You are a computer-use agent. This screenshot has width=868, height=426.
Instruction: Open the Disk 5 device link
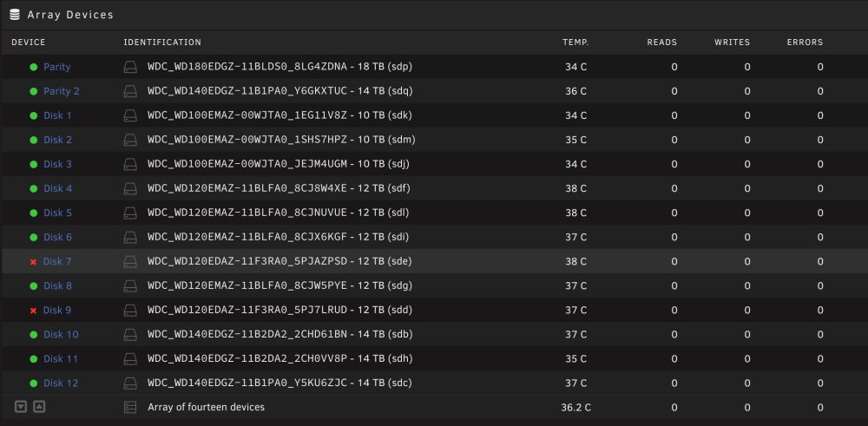point(57,213)
